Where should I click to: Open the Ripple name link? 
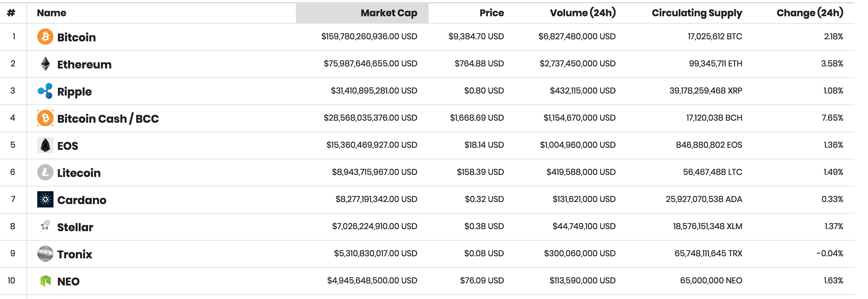click(x=74, y=92)
